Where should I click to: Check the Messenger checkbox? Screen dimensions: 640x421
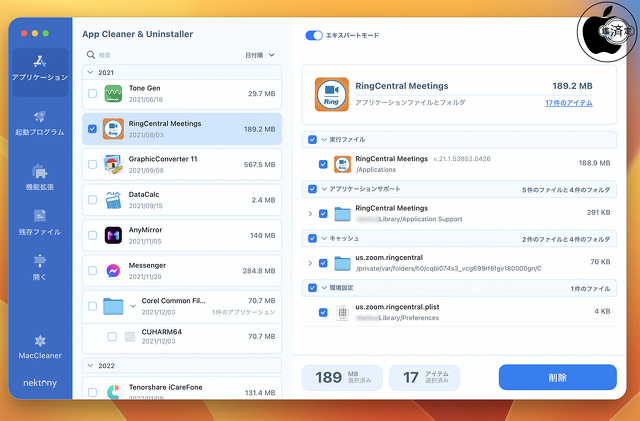92,271
